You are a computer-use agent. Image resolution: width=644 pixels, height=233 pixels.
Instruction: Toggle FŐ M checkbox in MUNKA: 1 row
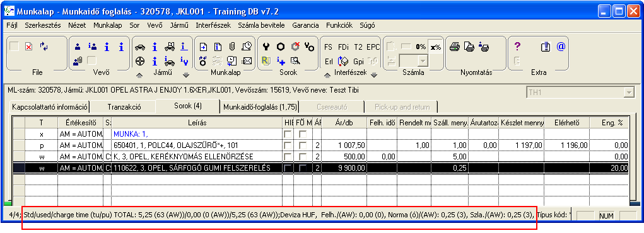click(303, 134)
